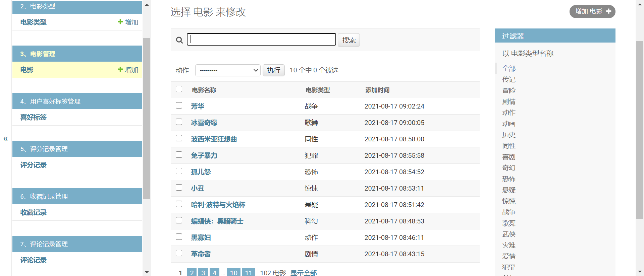Click 显示全部 link
This screenshot has height=276, width=644.
(304, 273)
